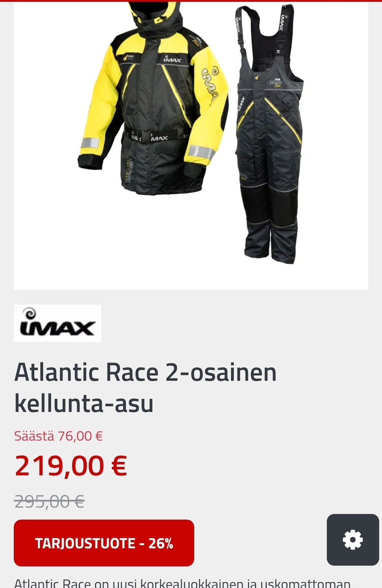Click the sale price 219,00 €
This screenshot has height=588, width=382.
[x=71, y=466]
